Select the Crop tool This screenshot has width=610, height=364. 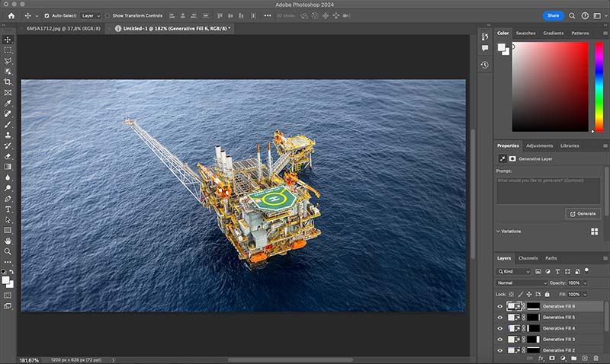pos(8,81)
